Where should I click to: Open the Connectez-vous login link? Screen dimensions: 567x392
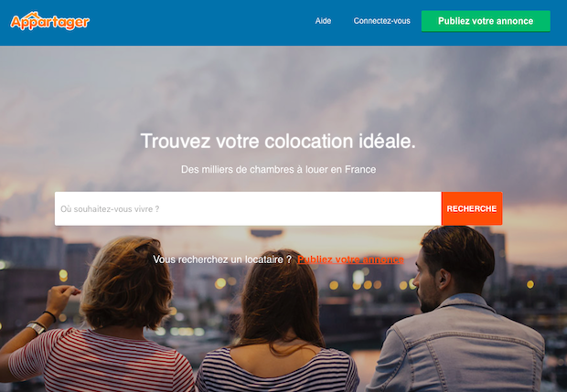tap(382, 21)
